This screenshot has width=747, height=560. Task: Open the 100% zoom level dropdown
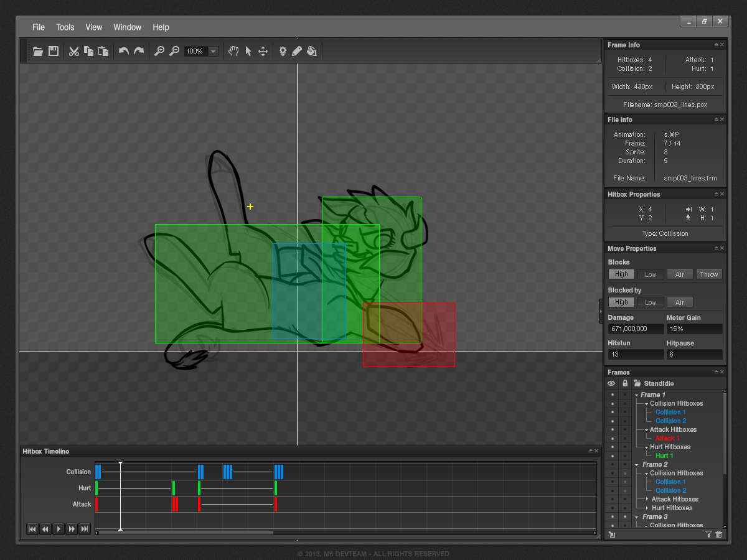coord(214,51)
